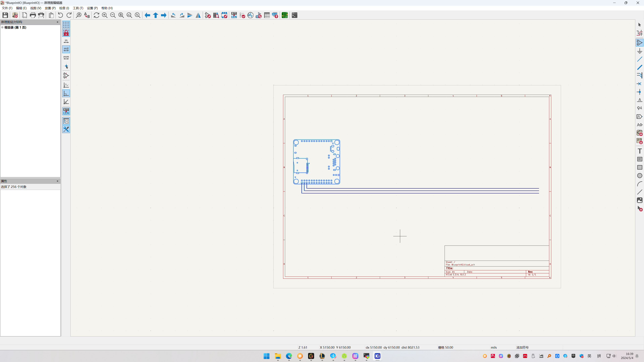Click the Print icon
Viewport: 644px width, 362px height.
(x=33, y=15)
